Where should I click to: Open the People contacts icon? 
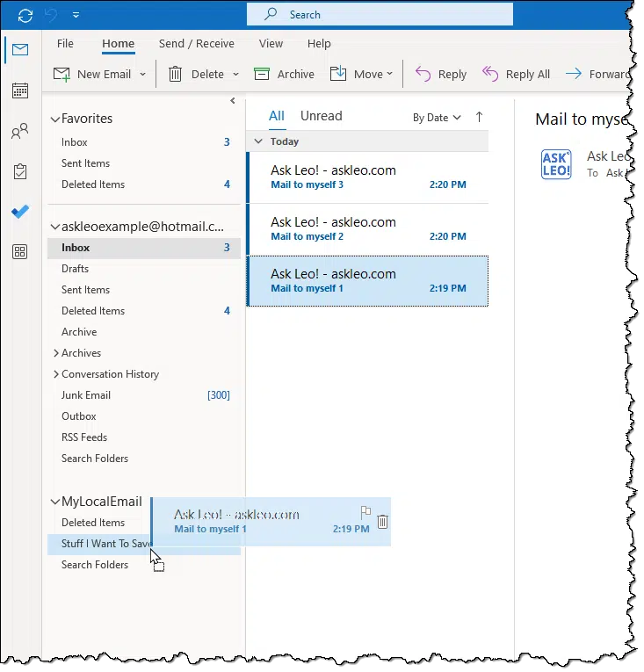20,131
